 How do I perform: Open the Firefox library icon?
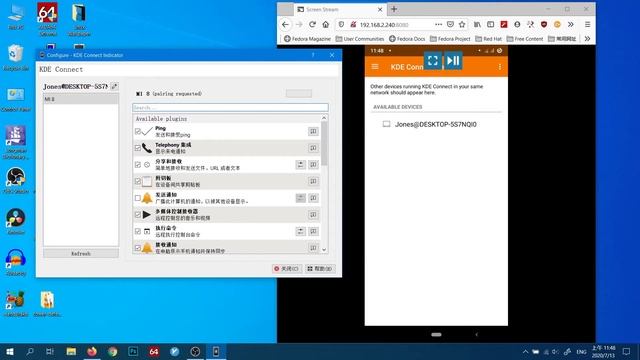(x=477, y=24)
